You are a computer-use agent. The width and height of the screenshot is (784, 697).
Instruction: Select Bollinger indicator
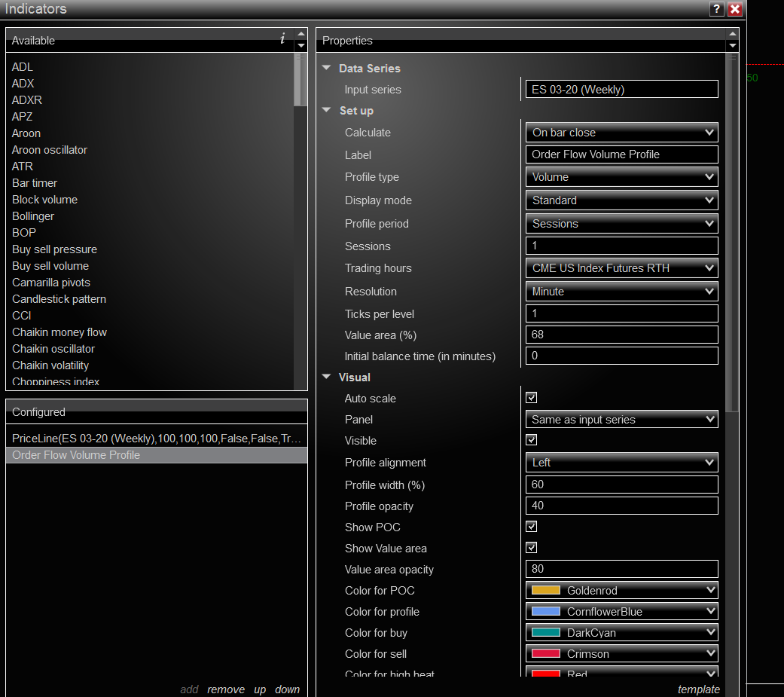pos(33,216)
